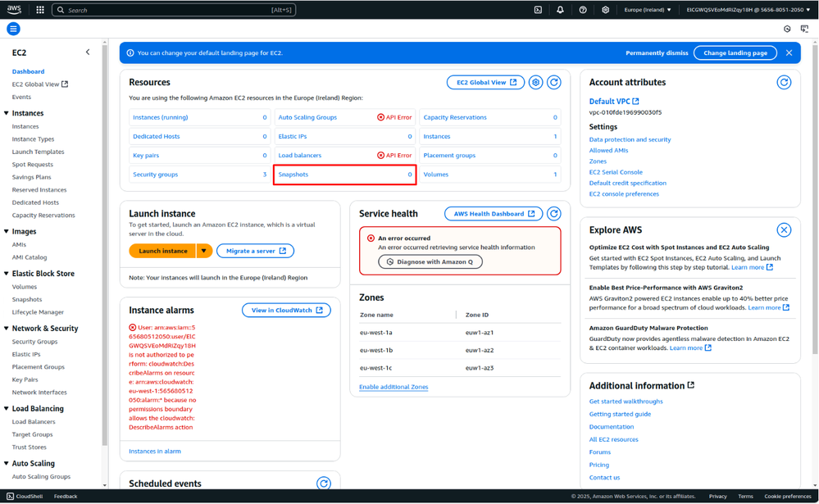
Task: Open Security groups resource link
Action: (x=155, y=175)
